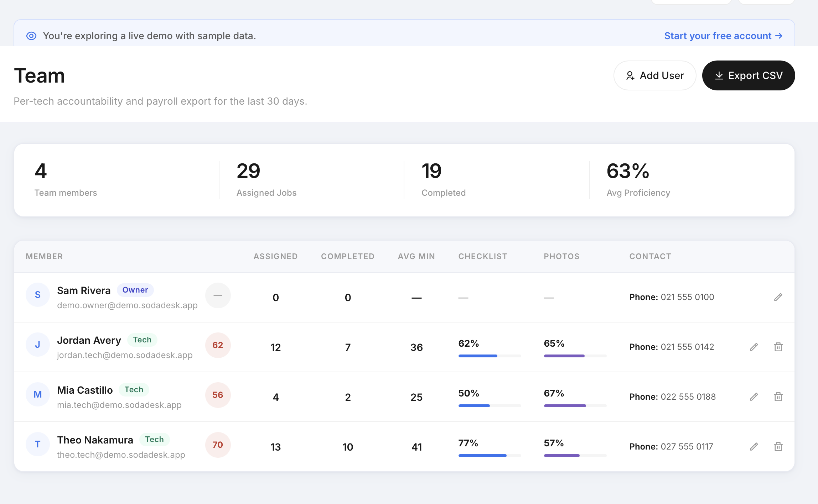818x504 pixels.
Task: Edit Theo Nakamura using the pencil icon
Action: (754, 447)
